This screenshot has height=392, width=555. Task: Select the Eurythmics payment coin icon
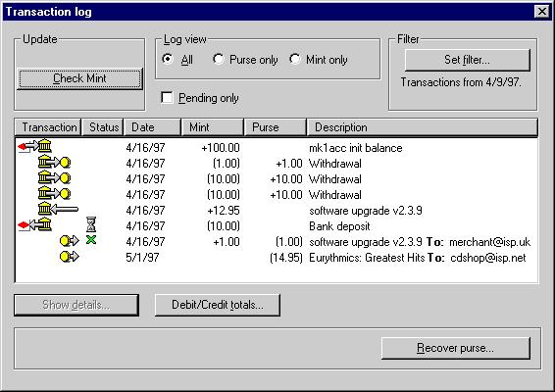(70, 256)
